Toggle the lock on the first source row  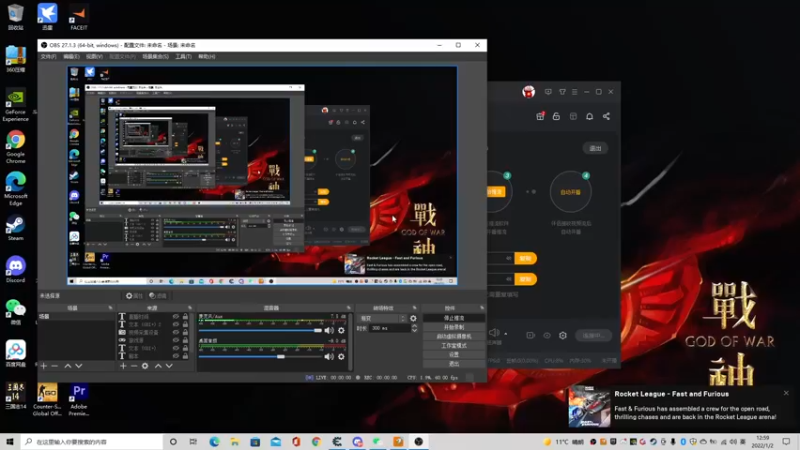185,317
